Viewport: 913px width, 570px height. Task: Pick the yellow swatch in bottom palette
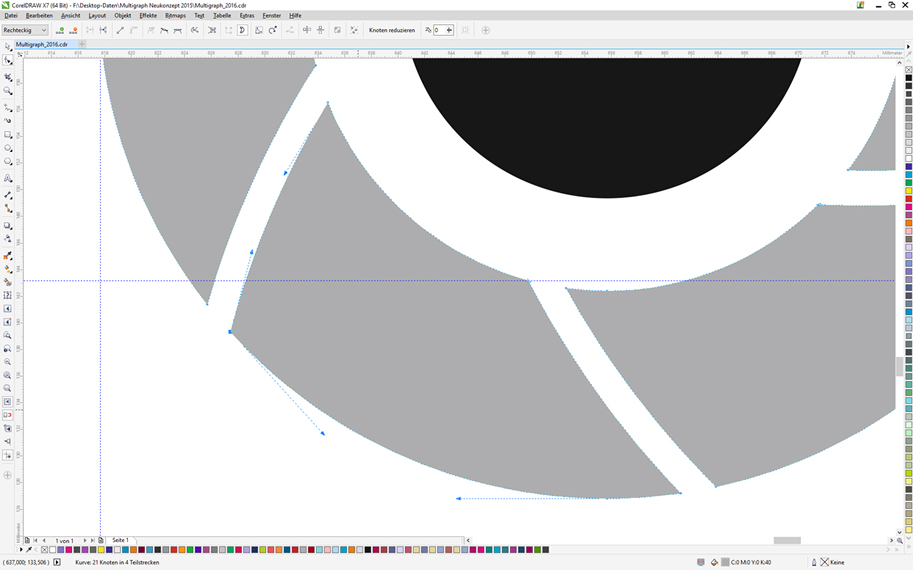click(x=101, y=549)
